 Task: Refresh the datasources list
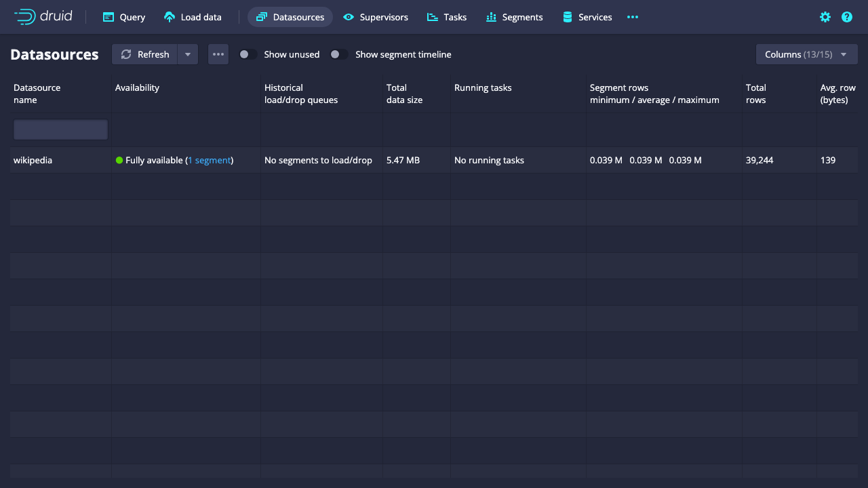144,54
